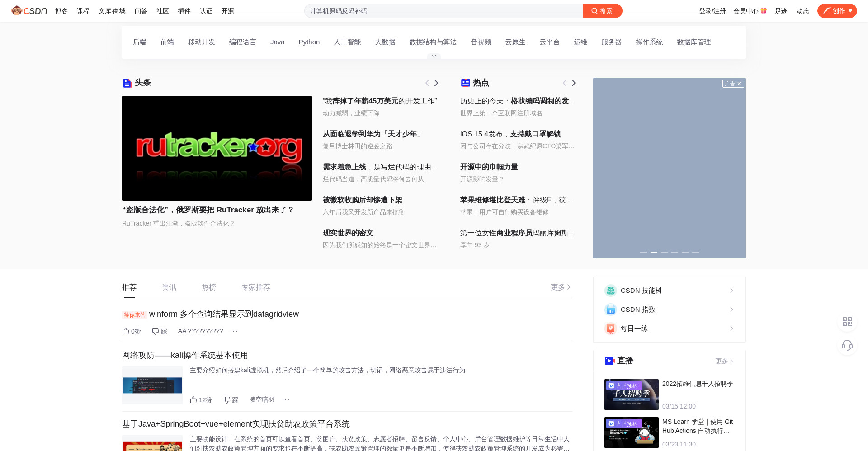The height and width of the screenshot is (451, 868).
Task: Open more options for kali article
Action: pos(286,400)
